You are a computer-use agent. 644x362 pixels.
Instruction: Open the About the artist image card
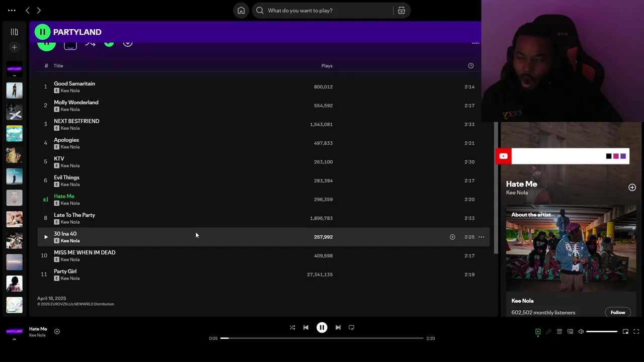click(571, 248)
